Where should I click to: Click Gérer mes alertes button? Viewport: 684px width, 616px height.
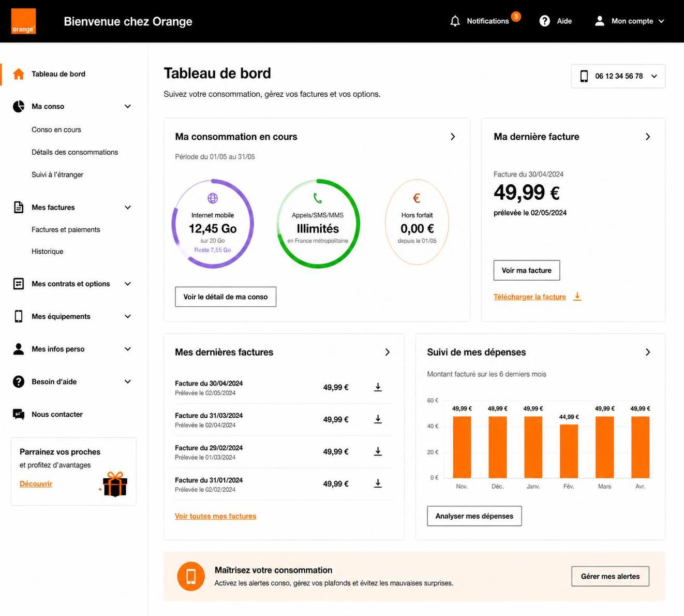click(x=611, y=576)
